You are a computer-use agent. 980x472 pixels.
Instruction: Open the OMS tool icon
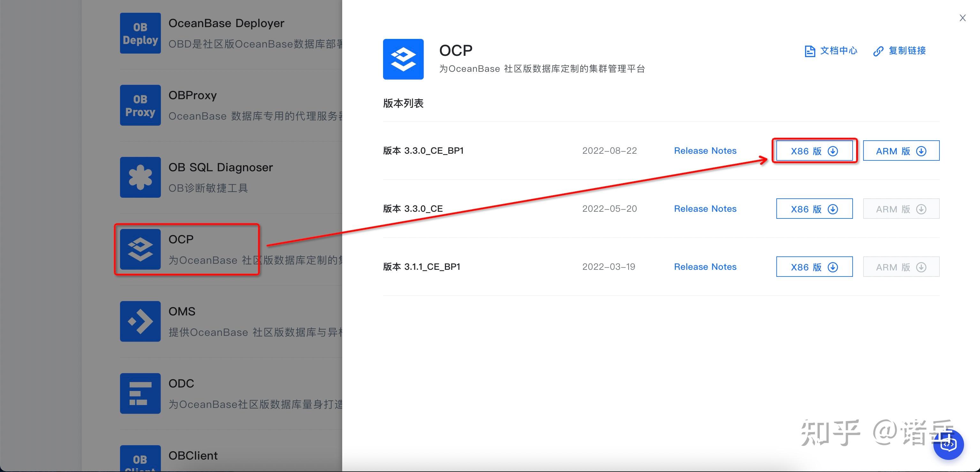[x=140, y=321]
